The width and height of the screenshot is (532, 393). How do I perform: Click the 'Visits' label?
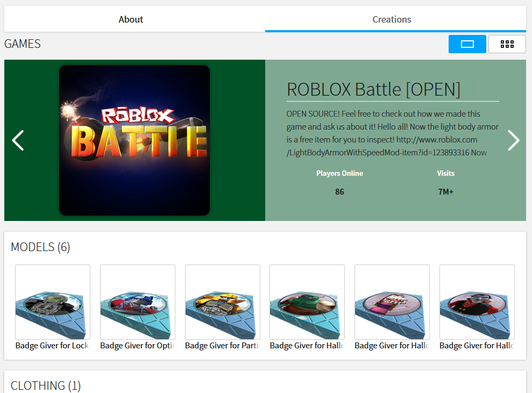click(x=445, y=173)
